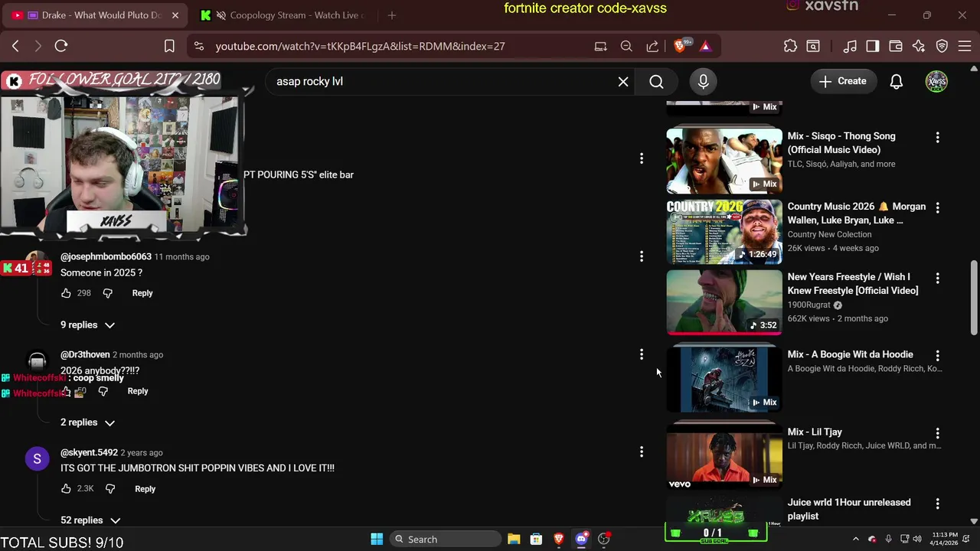Open the Mix - Lil Tjay thumbnail
This screenshot has height=551, width=980.
[x=724, y=457]
